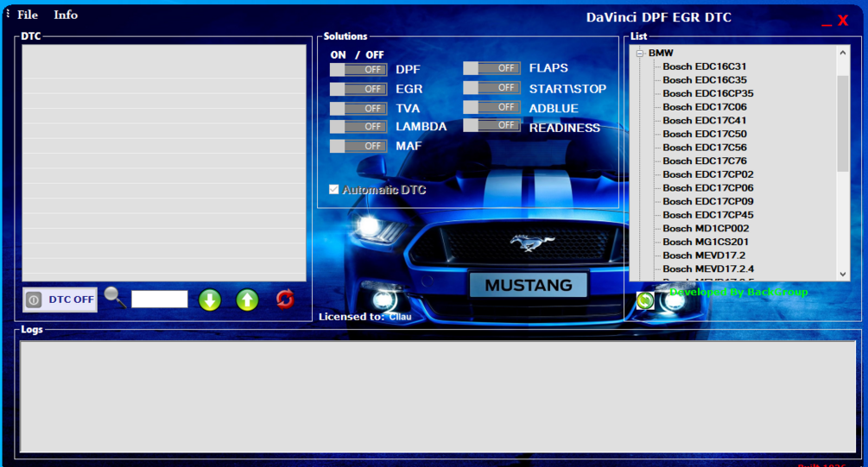The height and width of the screenshot is (467, 868).
Task: Click the green refresh icon below List
Action: 645,301
